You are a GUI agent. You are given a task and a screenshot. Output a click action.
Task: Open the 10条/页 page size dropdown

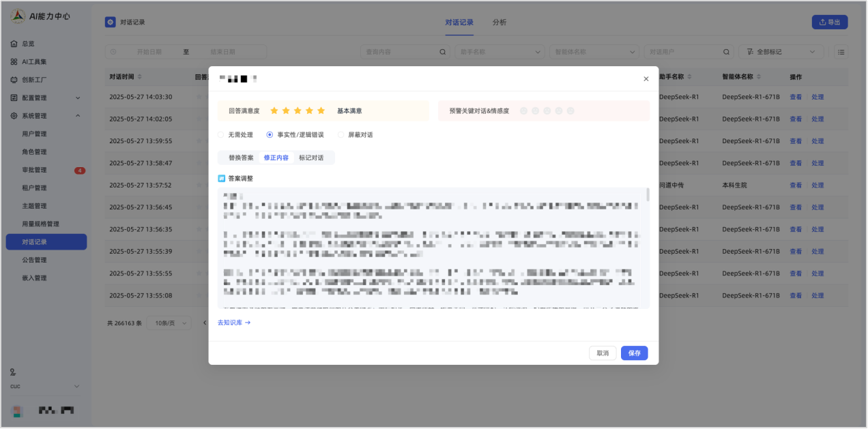[x=169, y=323]
